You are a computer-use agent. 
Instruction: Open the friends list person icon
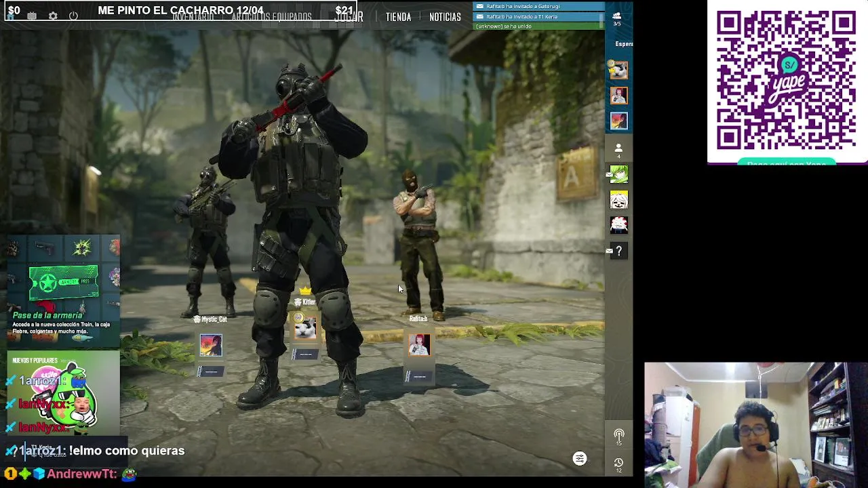[x=618, y=150]
